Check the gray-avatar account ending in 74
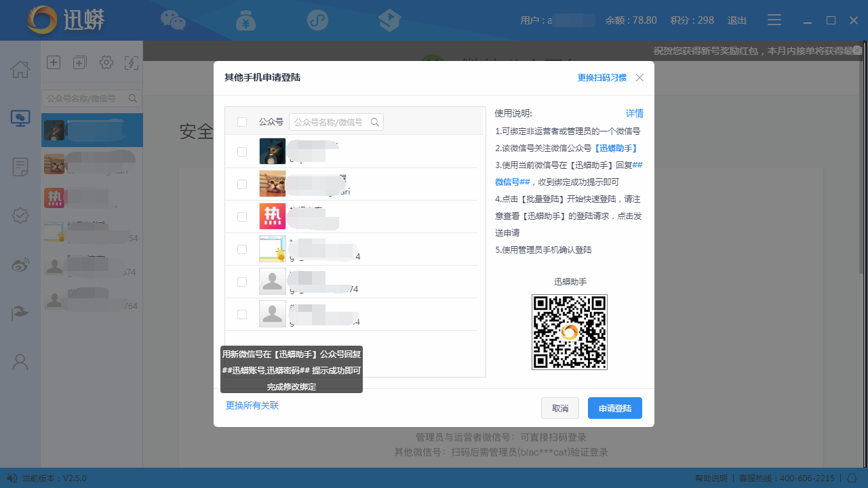The image size is (868, 488). coord(242,282)
